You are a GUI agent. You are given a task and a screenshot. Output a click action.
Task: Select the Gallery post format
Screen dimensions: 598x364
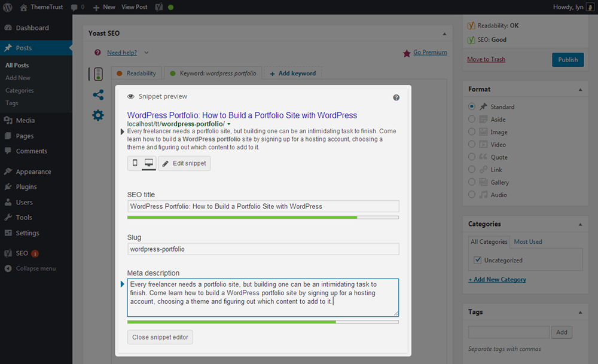472,182
